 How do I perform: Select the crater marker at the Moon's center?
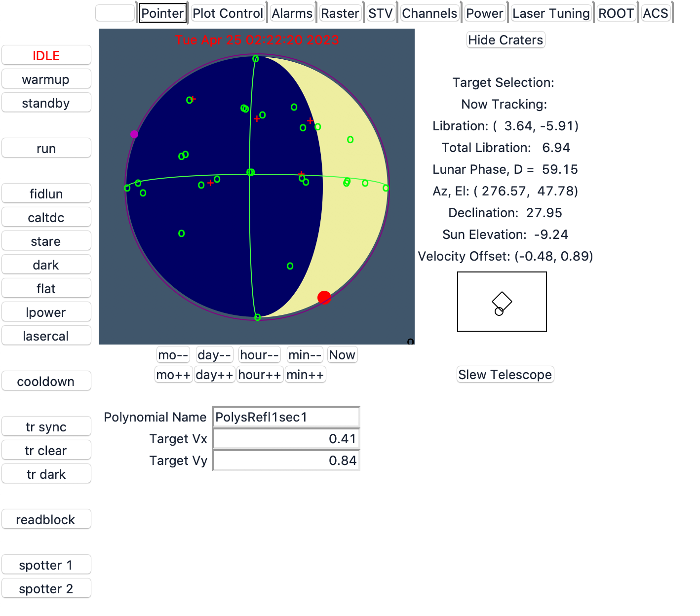coord(250,172)
